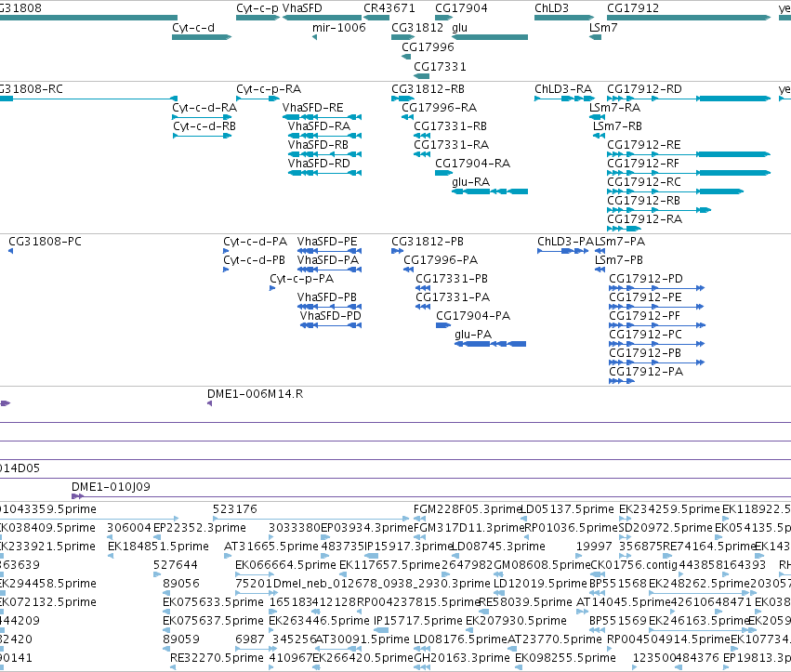Open the VhaSFD-PE protein feature
Viewport: 791px width, 672px height.
click(329, 251)
